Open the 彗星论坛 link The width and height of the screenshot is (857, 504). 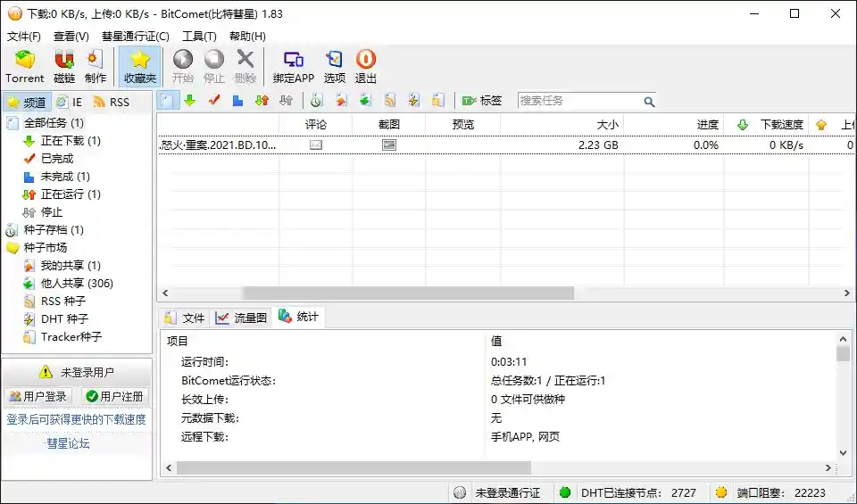coord(68,443)
